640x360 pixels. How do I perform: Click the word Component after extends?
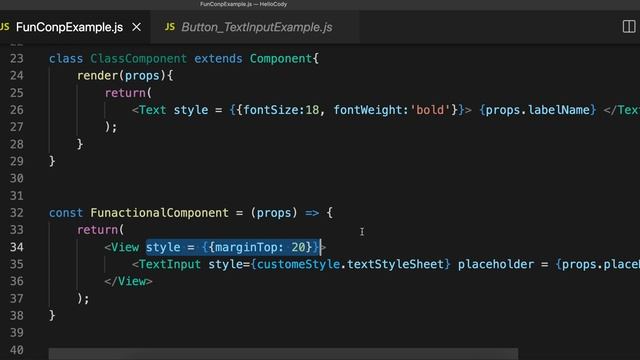coord(281,59)
